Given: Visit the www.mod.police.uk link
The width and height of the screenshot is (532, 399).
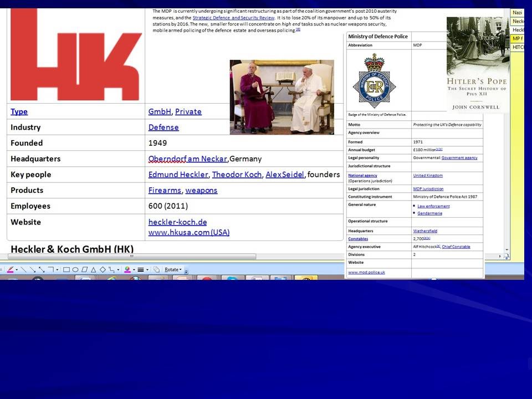Looking at the screenshot, I should 366,272.
